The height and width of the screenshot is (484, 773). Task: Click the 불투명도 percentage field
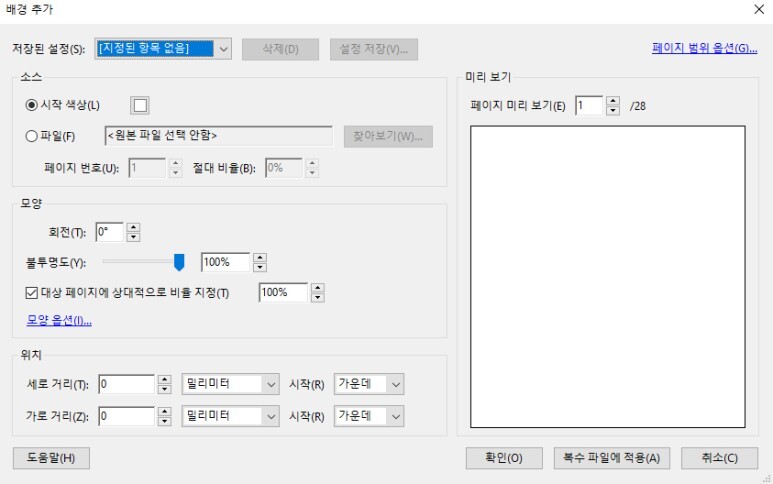click(x=225, y=262)
